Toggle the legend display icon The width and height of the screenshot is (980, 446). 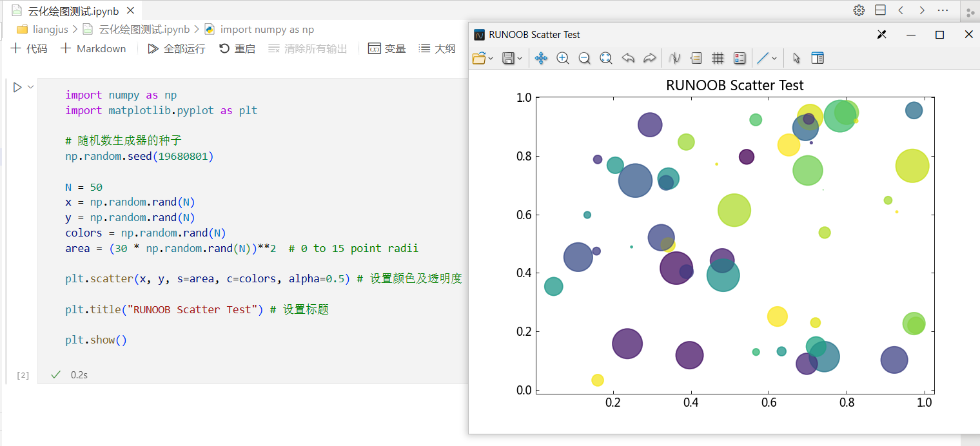click(x=740, y=59)
